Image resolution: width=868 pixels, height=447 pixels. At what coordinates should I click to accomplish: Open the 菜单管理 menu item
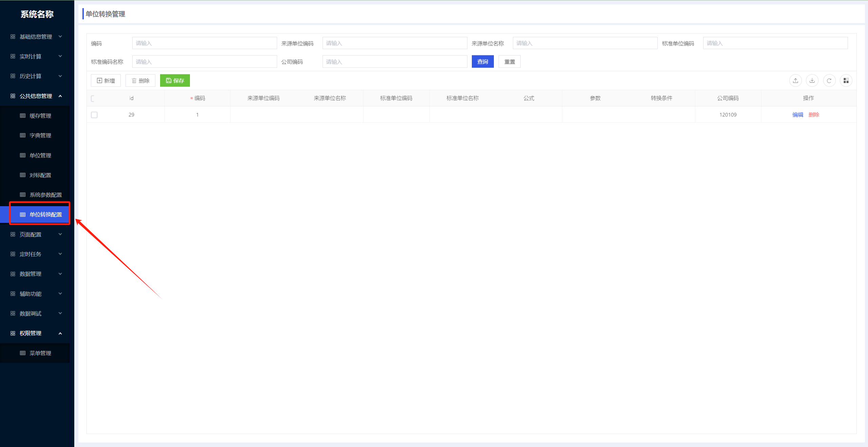click(x=35, y=353)
